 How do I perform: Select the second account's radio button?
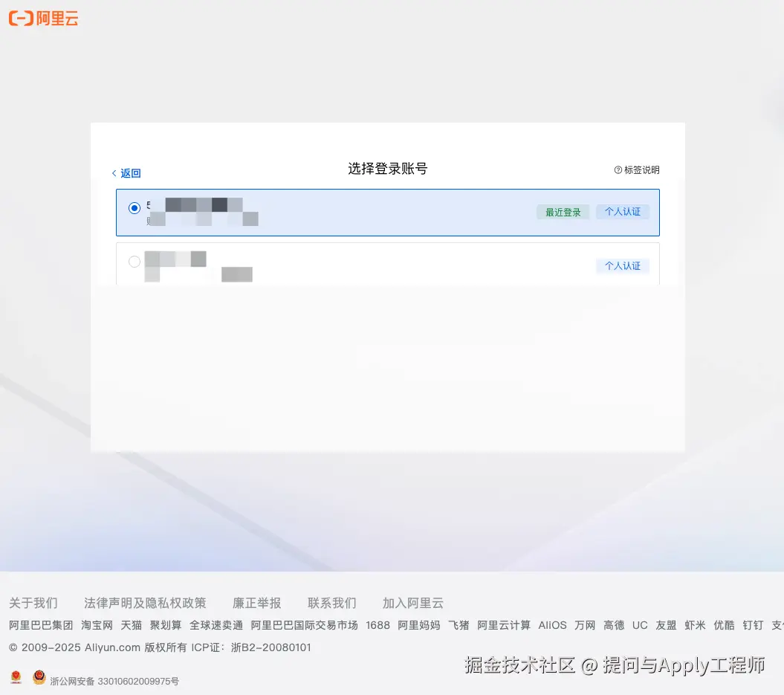135,262
